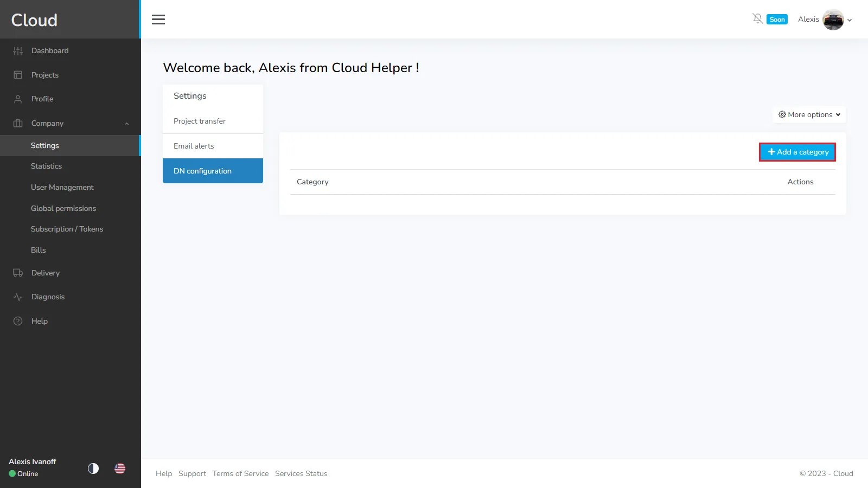The width and height of the screenshot is (868, 488).
Task: Switch language via the US flag
Action: click(x=119, y=469)
